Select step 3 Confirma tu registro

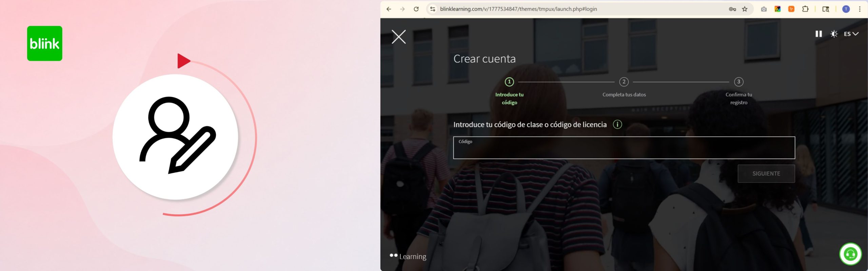click(738, 91)
